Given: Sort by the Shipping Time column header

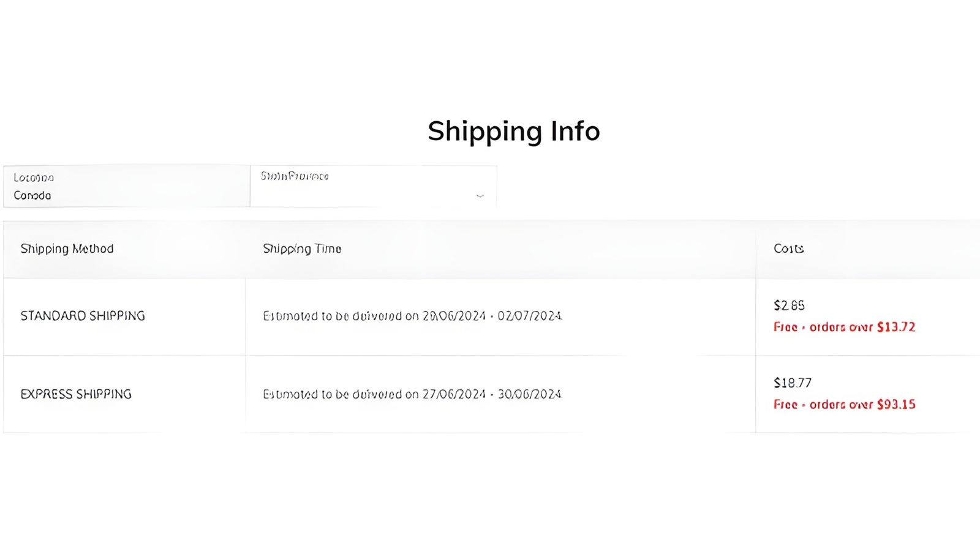Looking at the screenshot, I should click(302, 249).
